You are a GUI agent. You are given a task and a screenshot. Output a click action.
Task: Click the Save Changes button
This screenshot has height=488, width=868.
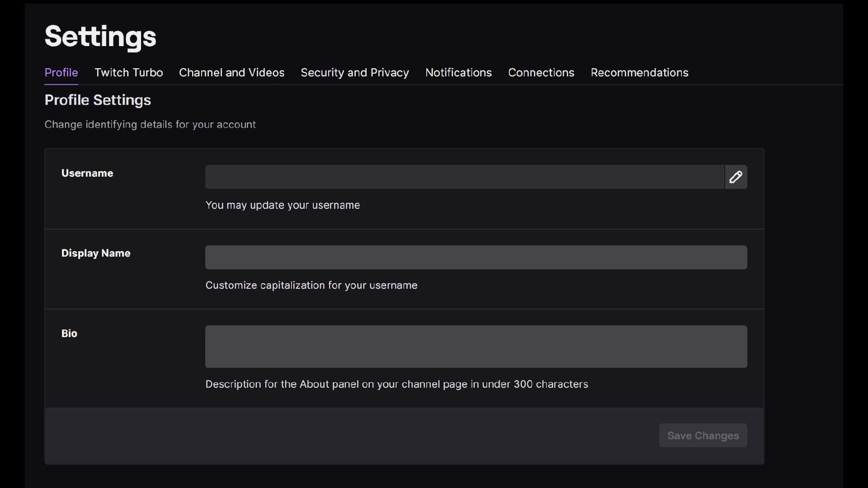coord(703,435)
